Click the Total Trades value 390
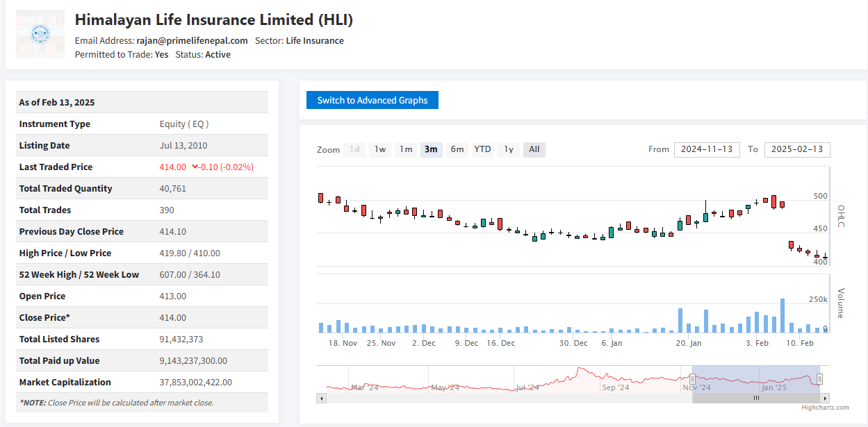Image resolution: width=868 pixels, height=427 pixels. click(167, 210)
